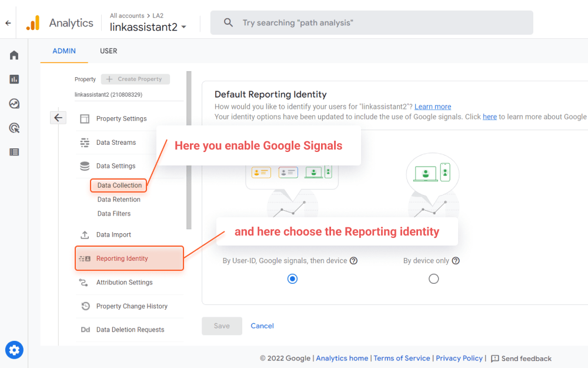Click the Dd Data Deletion Requests icon
The height and width of the screenshot is (368, 588).
pos(85,330)
